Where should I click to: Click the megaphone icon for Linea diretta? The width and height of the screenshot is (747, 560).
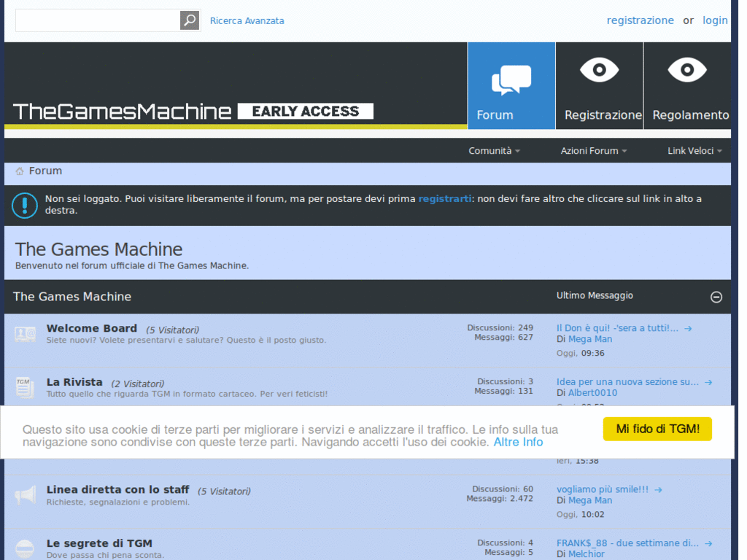(25, 494)
